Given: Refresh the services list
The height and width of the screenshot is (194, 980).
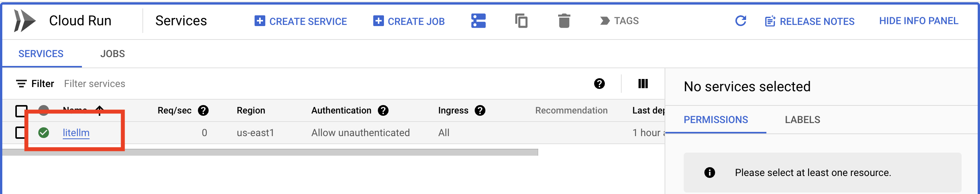Looking at the screenshot, I should (x=741, y=21).
